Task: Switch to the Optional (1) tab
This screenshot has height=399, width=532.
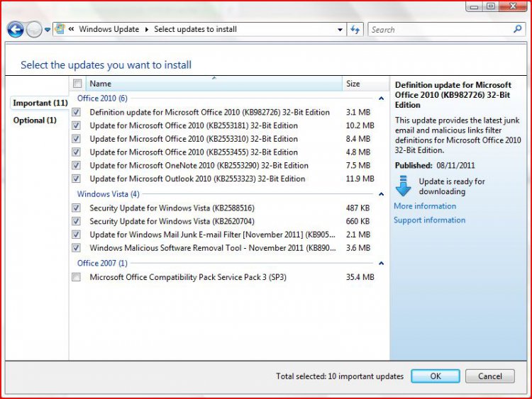Action: (x=35, y=120)
